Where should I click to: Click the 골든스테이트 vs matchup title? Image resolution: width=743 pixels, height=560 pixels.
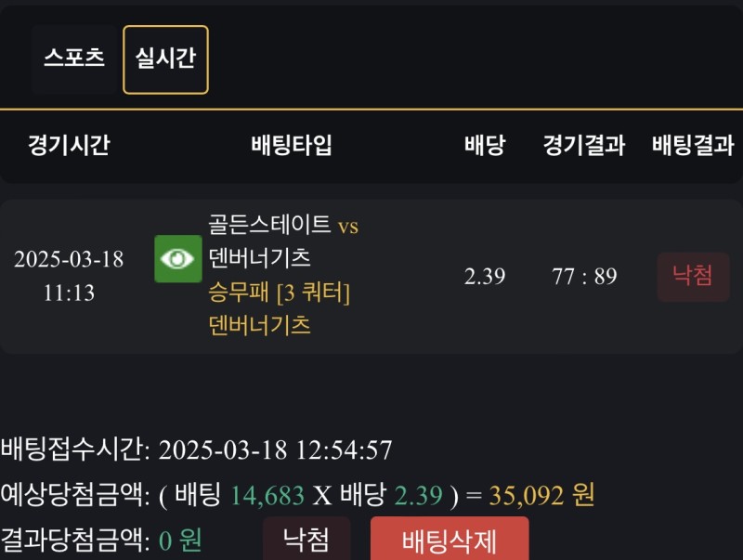point(283,225)
